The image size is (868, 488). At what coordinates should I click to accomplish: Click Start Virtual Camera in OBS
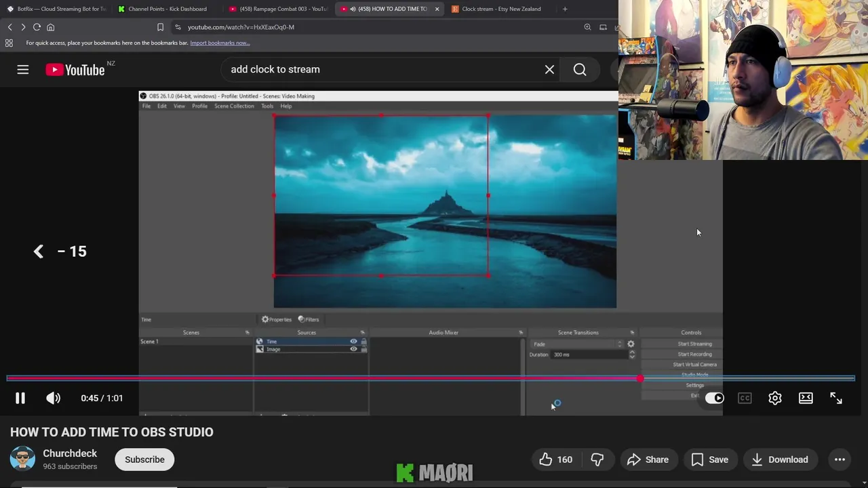[x=694, y=365]
